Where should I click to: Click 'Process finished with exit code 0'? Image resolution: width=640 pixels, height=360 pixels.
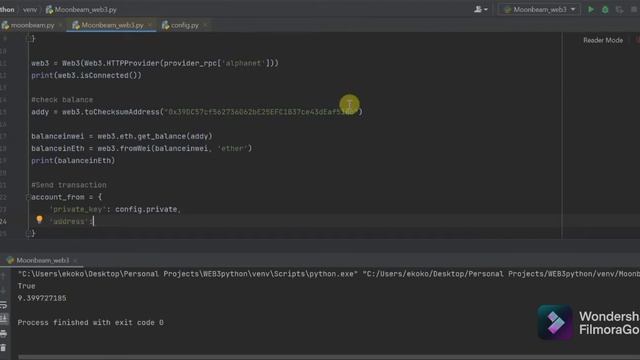pyautogui.click(x=90, y=322)
